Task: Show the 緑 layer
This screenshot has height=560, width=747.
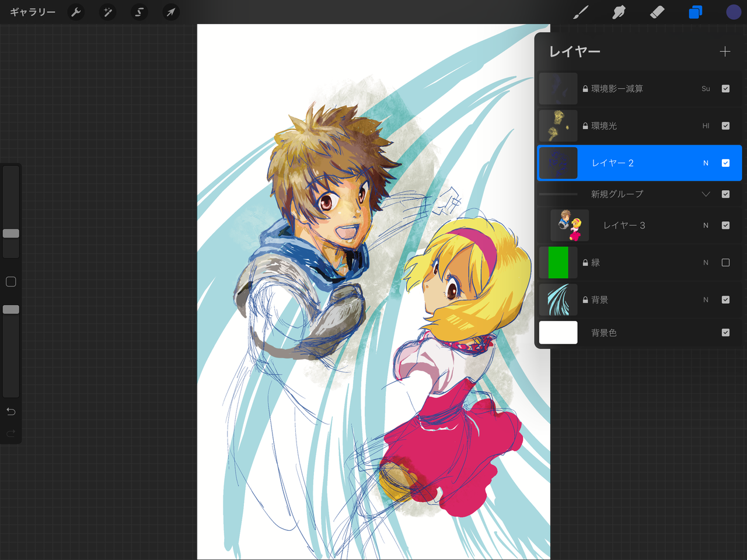Action: click(x=725, y=262)
